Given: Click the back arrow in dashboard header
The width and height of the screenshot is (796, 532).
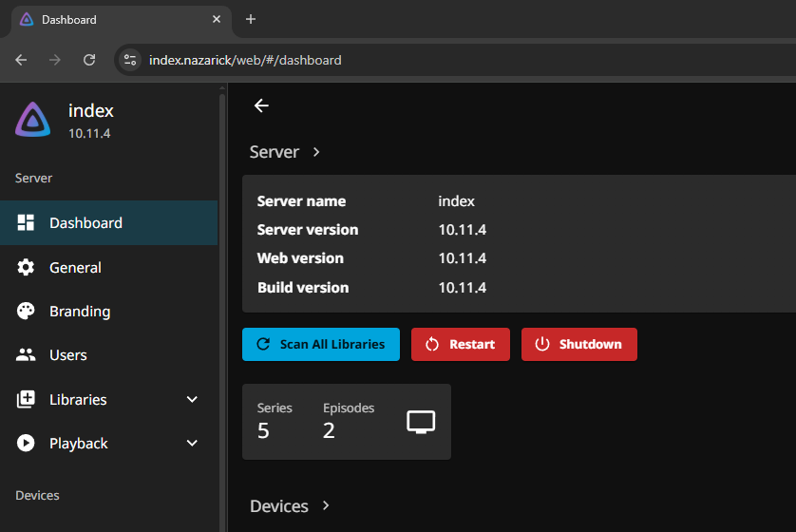Looking at the screenshot, I should [x=261, y=105].
